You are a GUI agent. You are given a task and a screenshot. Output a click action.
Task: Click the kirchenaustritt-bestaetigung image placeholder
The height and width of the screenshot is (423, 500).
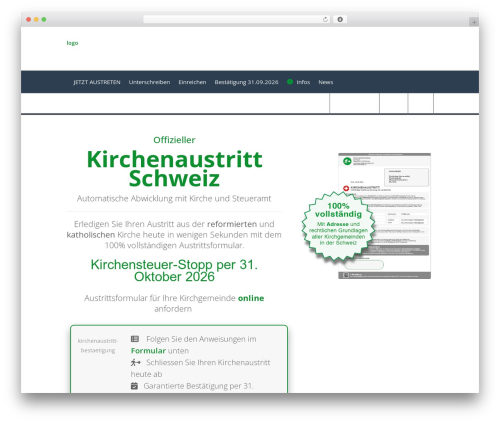[98, 346]
